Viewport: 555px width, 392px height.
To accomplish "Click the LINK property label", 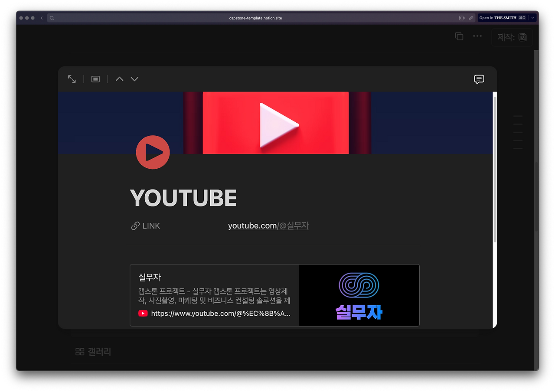I will point(151,226).
